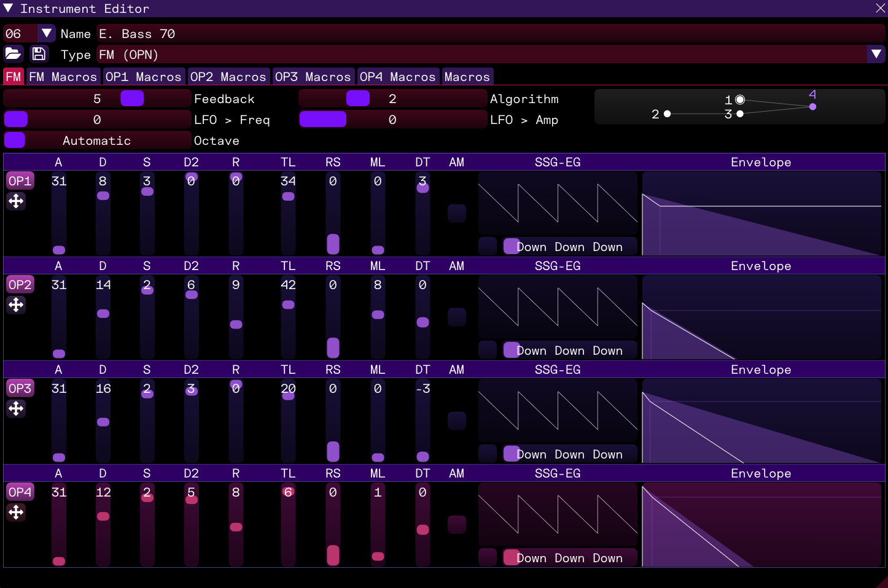Viewport: 888px width, 588px height.
Task: Click the OP2 TL slider showing 42
Action: pyautogui.click(x=288, y=317)
